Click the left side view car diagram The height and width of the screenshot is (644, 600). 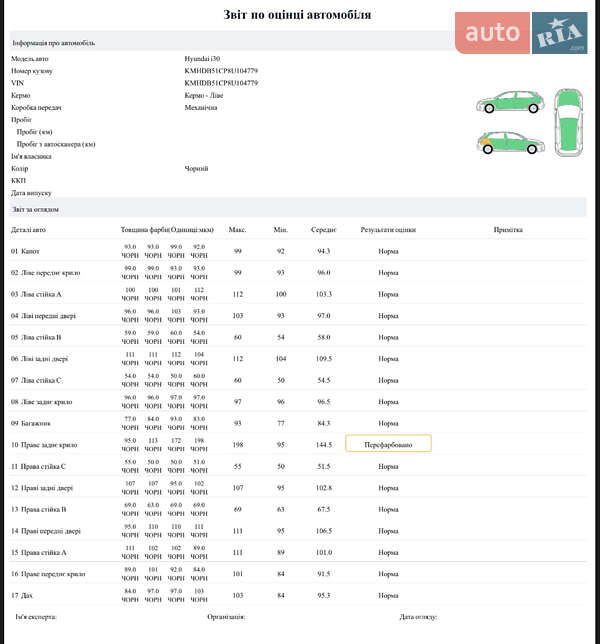pos(510,102)
